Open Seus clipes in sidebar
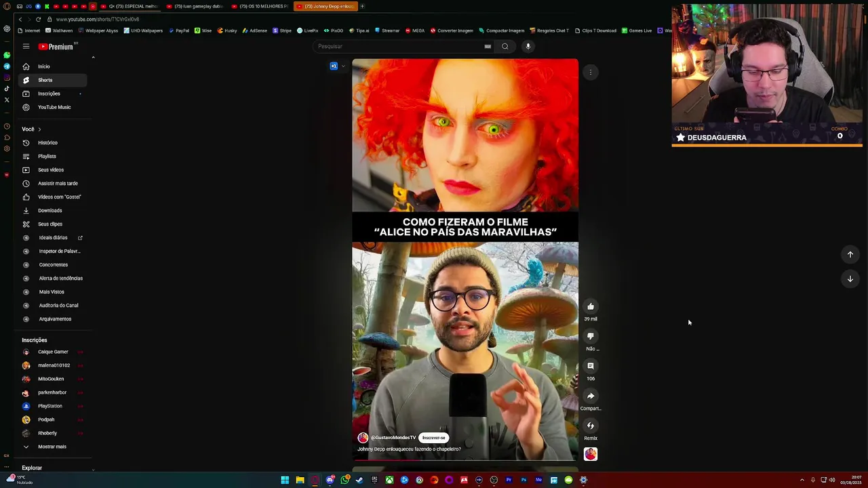868x488 pixels. coord(53,224)
